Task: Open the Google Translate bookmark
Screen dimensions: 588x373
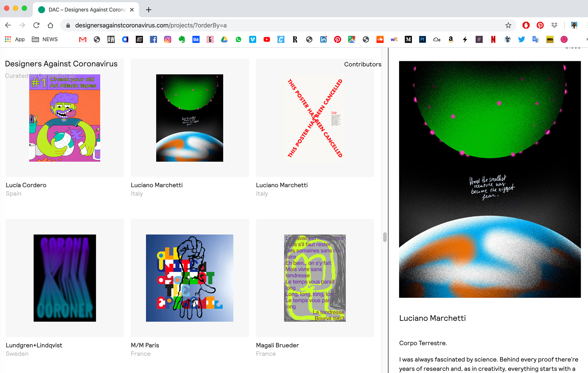Action: click(536, 40)
